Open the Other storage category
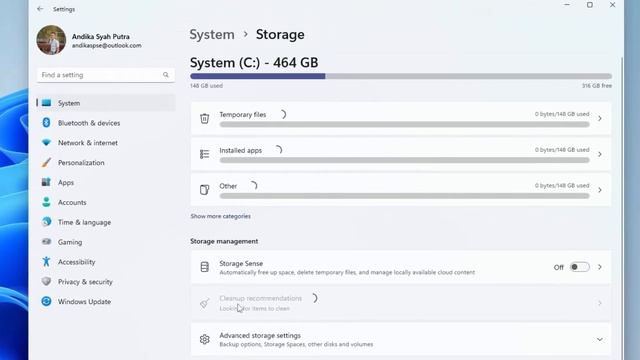Screen dimensions: 640x360 point(401,190)
